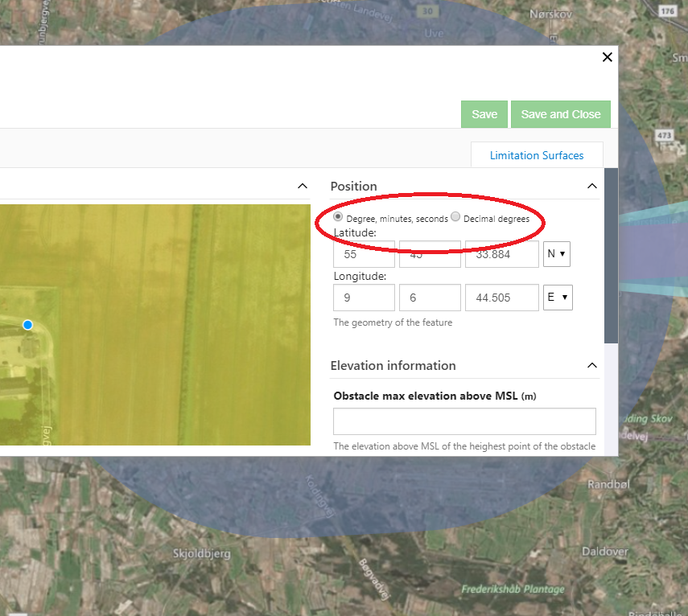Switch to "Decimal degrees" format
Image resolution: width=688 pixels, height=616 pixels.
(x=455, y=216)
